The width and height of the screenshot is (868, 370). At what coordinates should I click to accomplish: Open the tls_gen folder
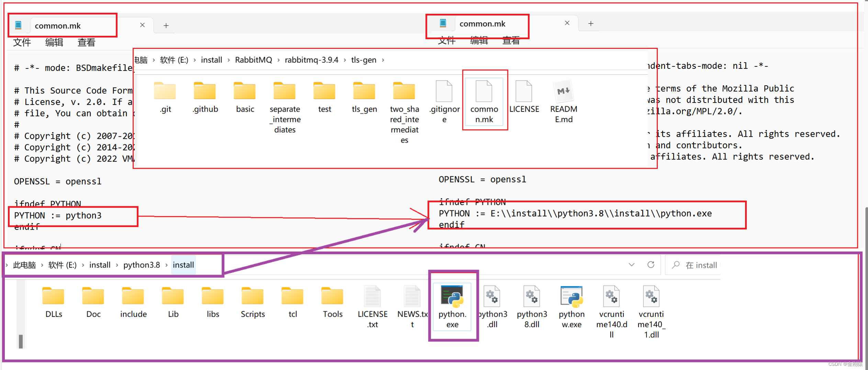click(x=364, y=97)
